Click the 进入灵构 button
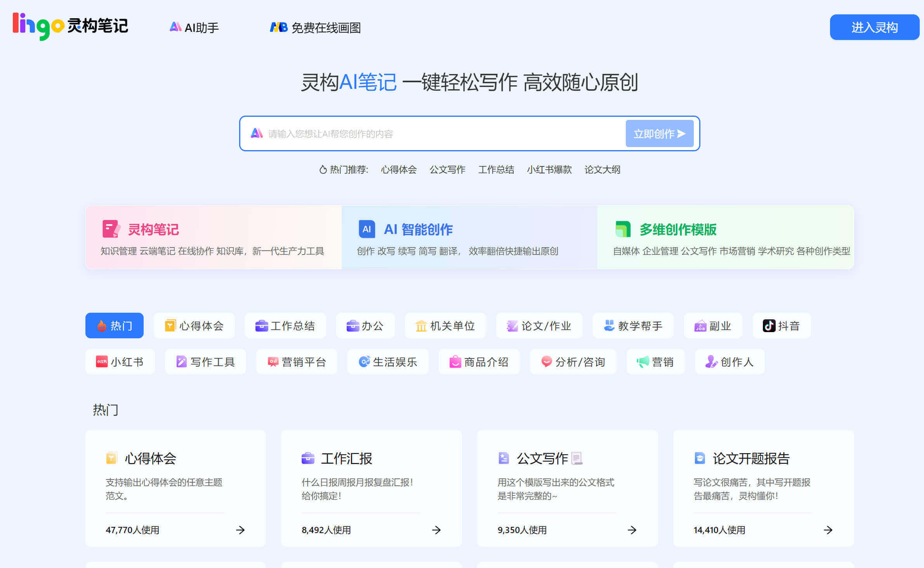924x568 pixels. tap(874, 27)
